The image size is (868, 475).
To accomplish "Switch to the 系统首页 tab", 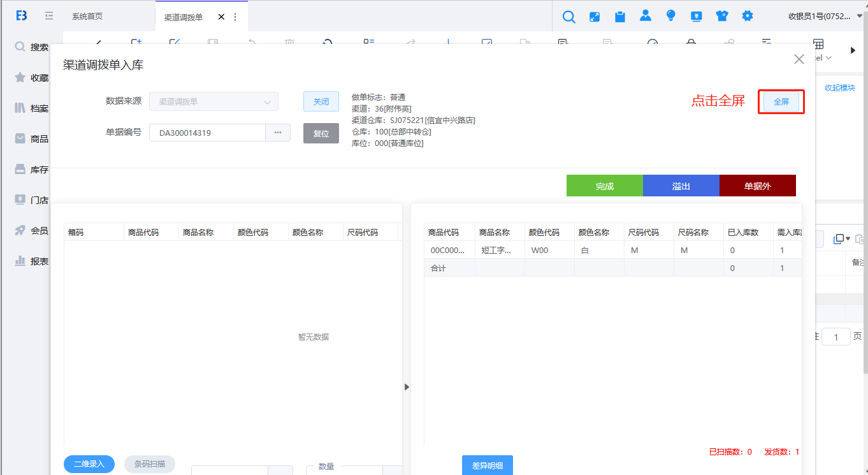I will 87,17.
